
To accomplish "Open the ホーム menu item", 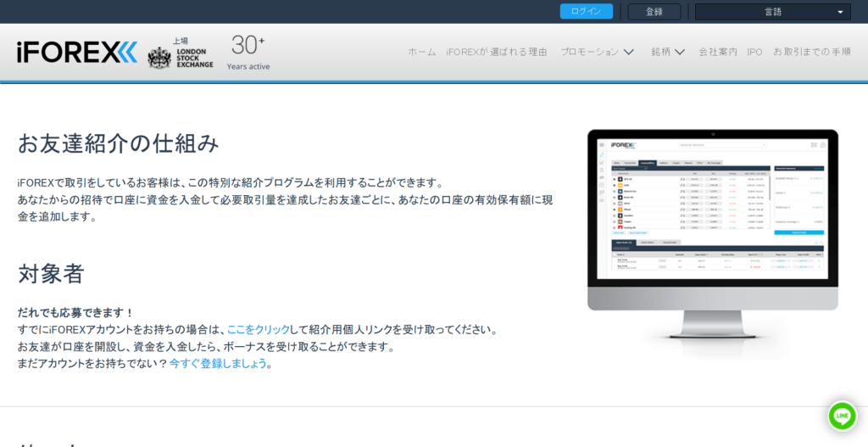I will tap(422, 52).
